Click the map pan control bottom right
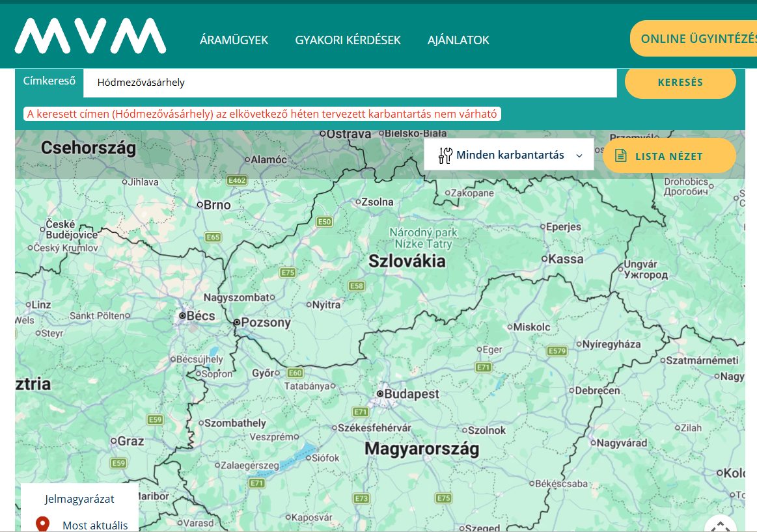 point(721,524)
